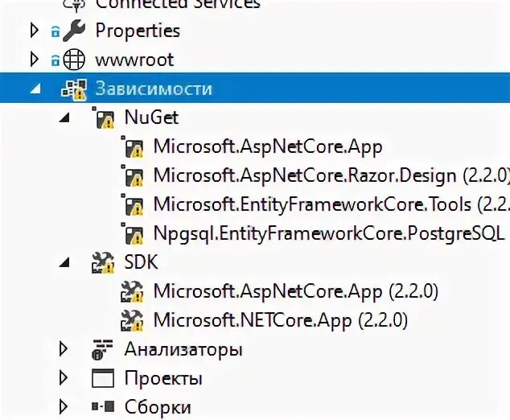The width and height of the screenshot is (510, 420).
Task: Click the NuGet package folder icon
Action: [104, 117]
